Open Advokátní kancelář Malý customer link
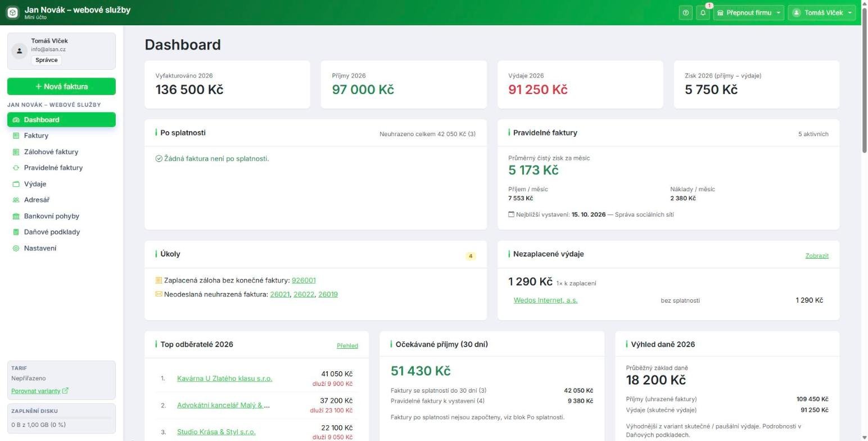The image size is (868, 441). (223, 405)
